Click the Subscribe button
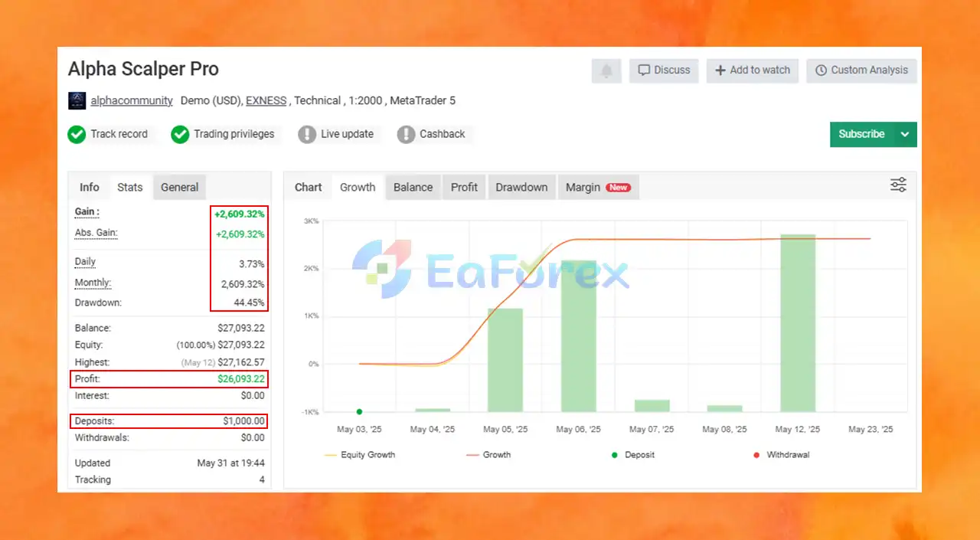The width and height of the screenshot is (980, 540). point(861,134)
